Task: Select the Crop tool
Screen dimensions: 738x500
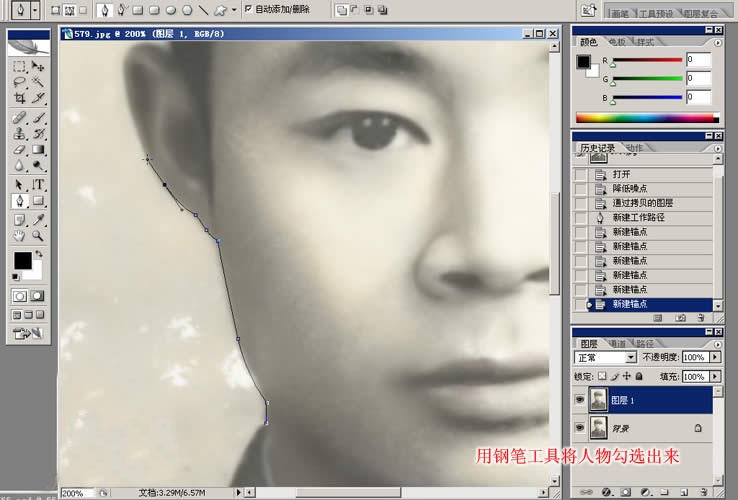Action: (19, 99)
